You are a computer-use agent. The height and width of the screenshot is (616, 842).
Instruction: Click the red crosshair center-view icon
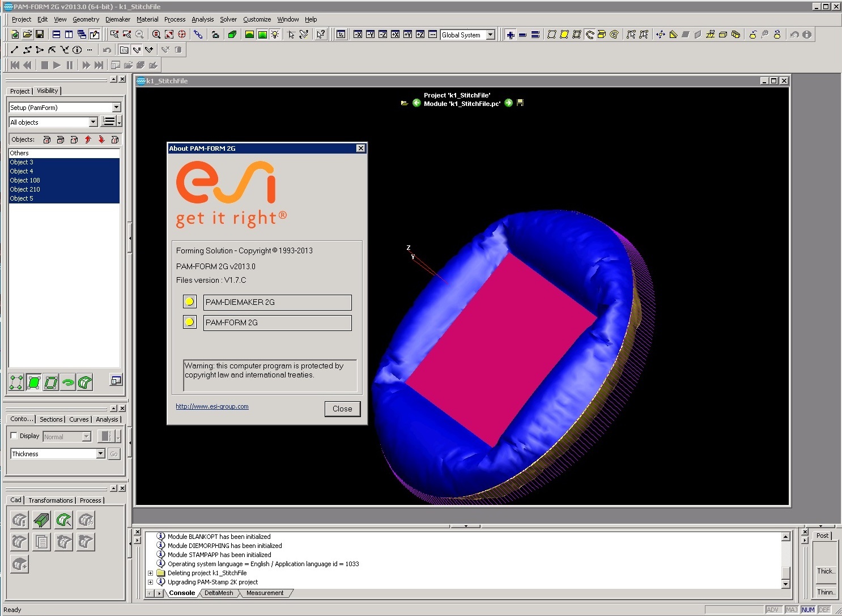coord(182,35)
